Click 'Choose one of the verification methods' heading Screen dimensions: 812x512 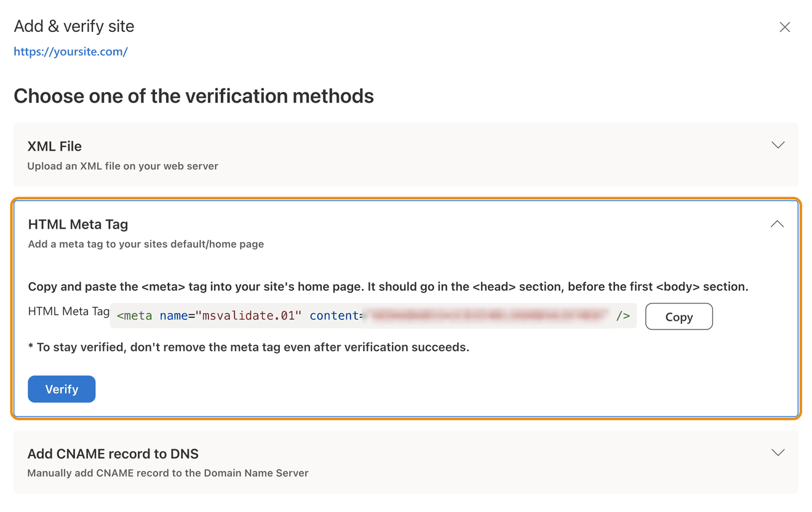[x=194, y=96]
